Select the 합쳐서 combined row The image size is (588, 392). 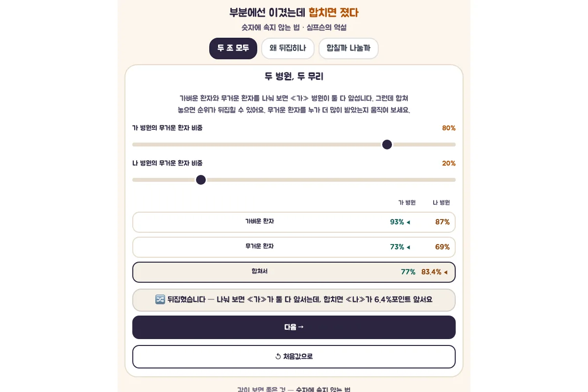(294, 272)
